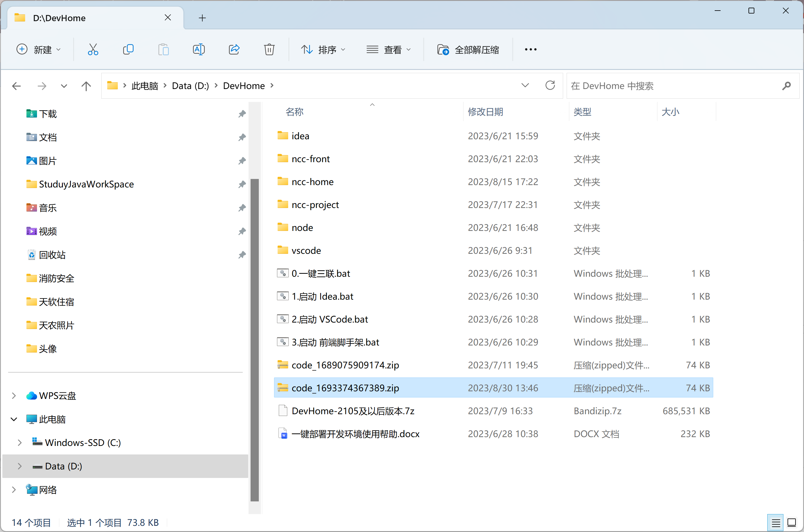The image size is (804, 532).
Task: Collapse the 此电脑 tree node
Action: (x=14, y=419)
